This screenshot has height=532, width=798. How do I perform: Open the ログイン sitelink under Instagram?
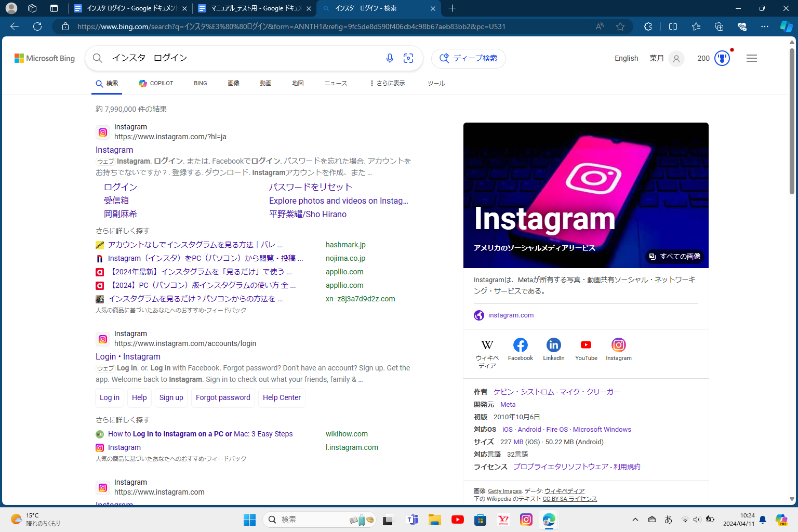[121, 187]
